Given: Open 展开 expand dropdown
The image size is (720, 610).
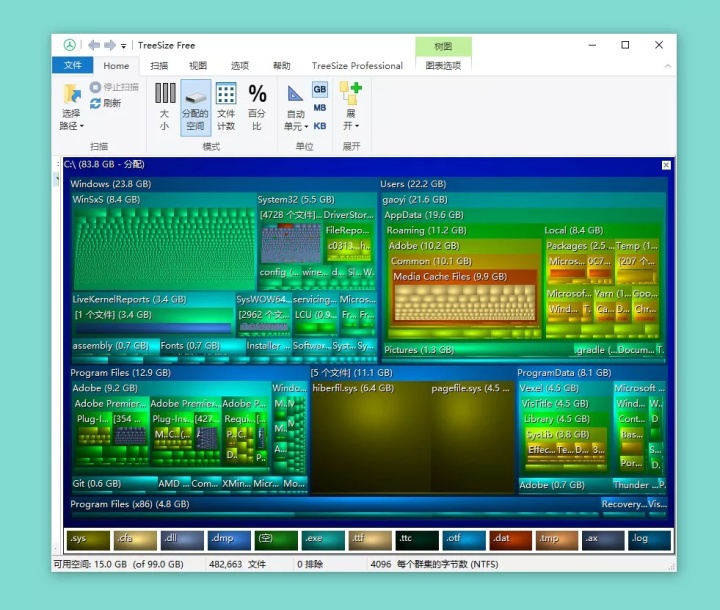Looking at the screenshot, I should (351, 107).
